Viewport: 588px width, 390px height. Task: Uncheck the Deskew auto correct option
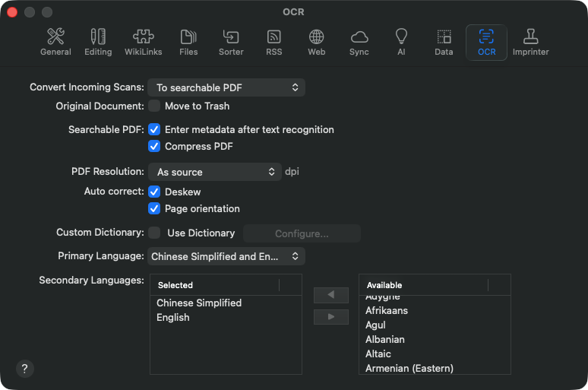[154, 192]
